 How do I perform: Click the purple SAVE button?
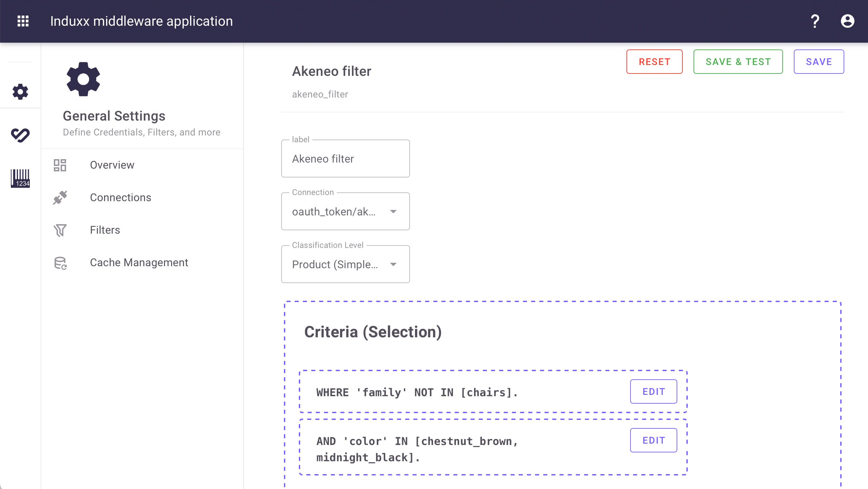point(819,62)
